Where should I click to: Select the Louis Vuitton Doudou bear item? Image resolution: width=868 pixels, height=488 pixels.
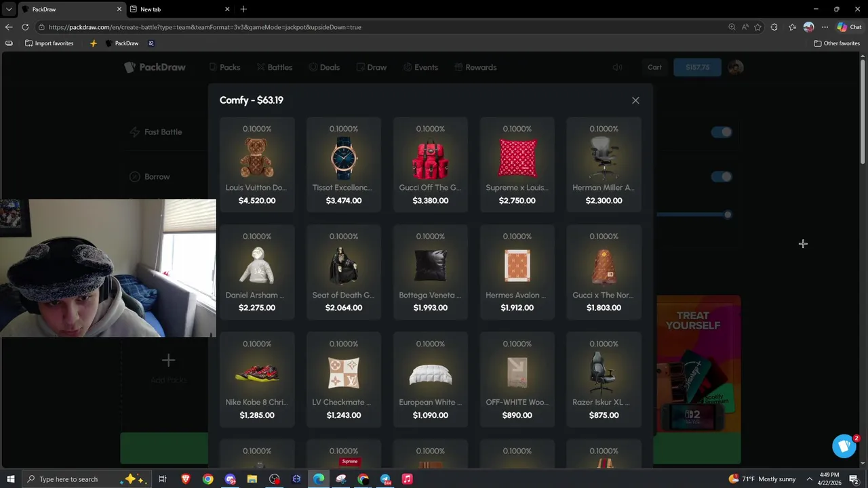tap(257, 165)
